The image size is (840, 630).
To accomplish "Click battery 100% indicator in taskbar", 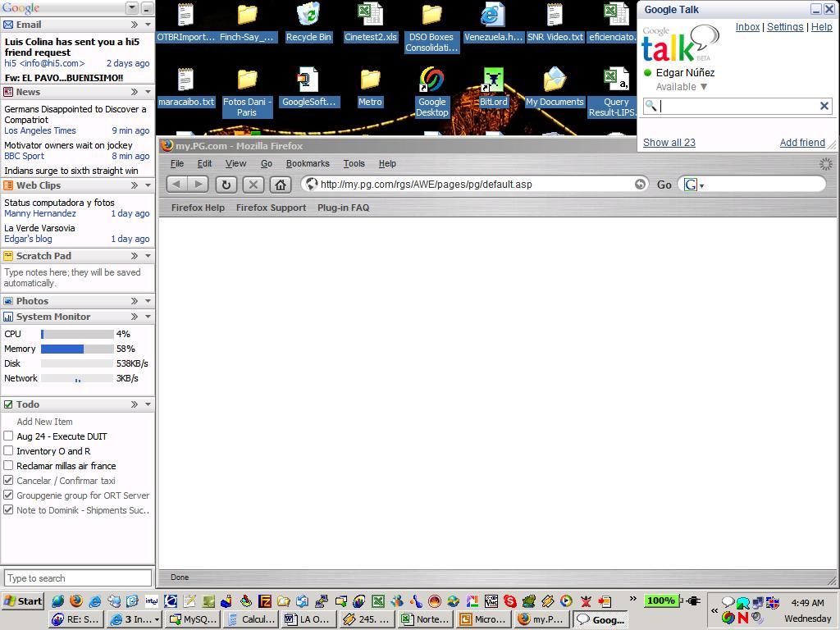I will click(662, 600).
